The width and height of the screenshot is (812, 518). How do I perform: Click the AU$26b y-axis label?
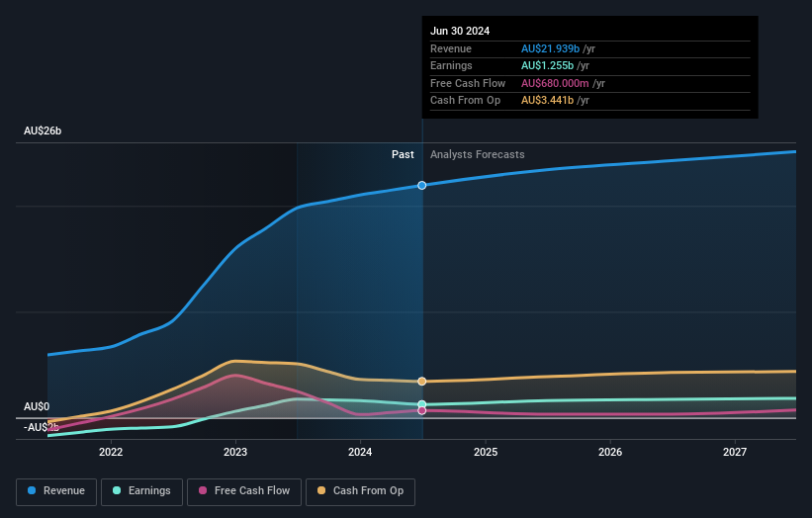pyautogui.click(x=43, y=130)
